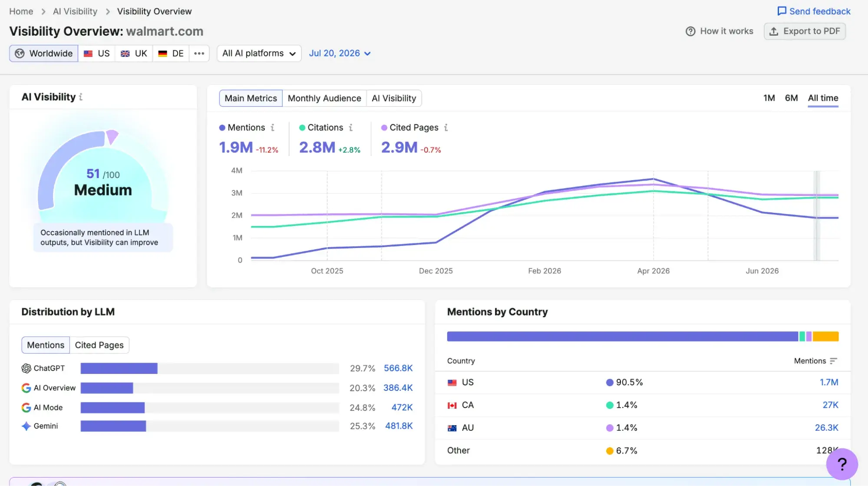Open the Cited Pages metric info icon
The height and width of the screenshot is (486, 868).
click(x=446, y=128)
